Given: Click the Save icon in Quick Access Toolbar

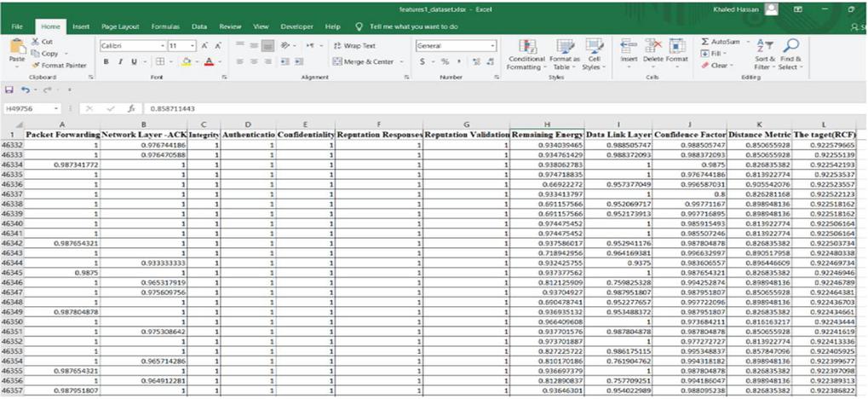Looking at the screenshot, I should pyautogui.click(x=9, y=90).
